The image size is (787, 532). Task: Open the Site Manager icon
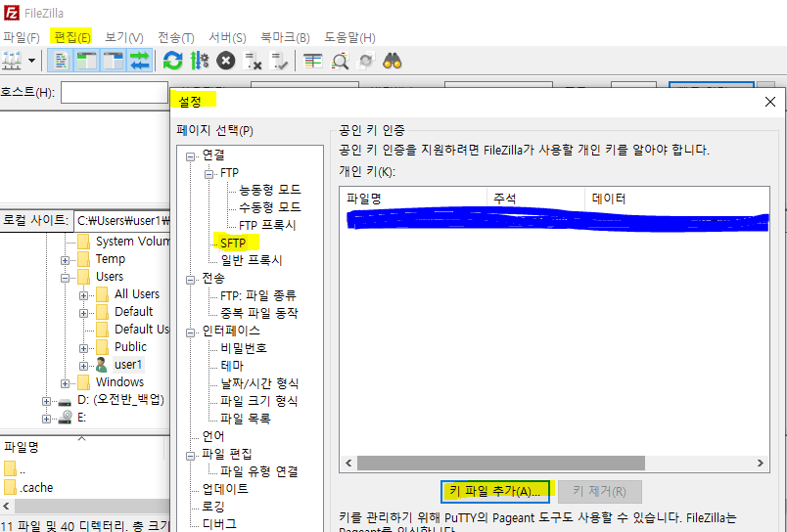pyautogui.click(x=12, y=61)
